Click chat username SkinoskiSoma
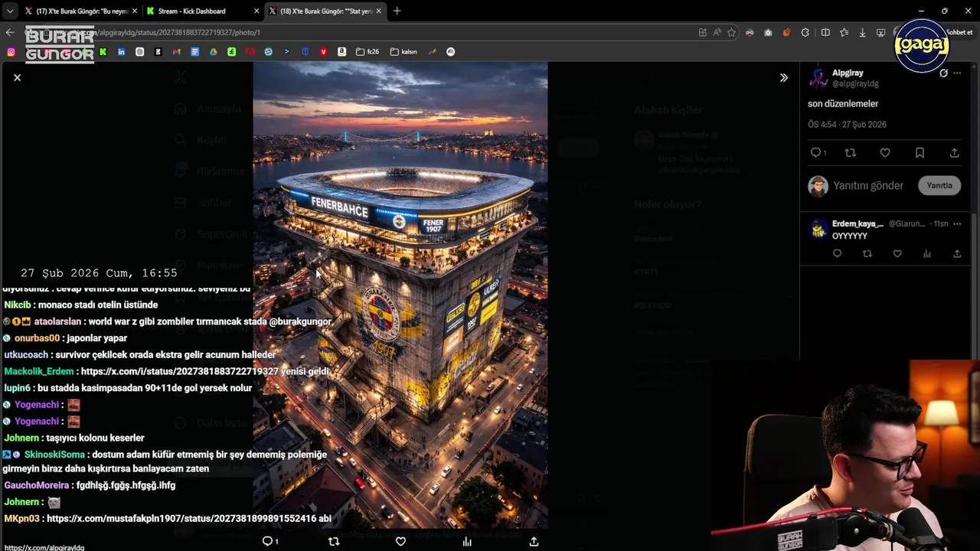The width and height of the screenshot is (980, 551). click(x=54, y=455)
